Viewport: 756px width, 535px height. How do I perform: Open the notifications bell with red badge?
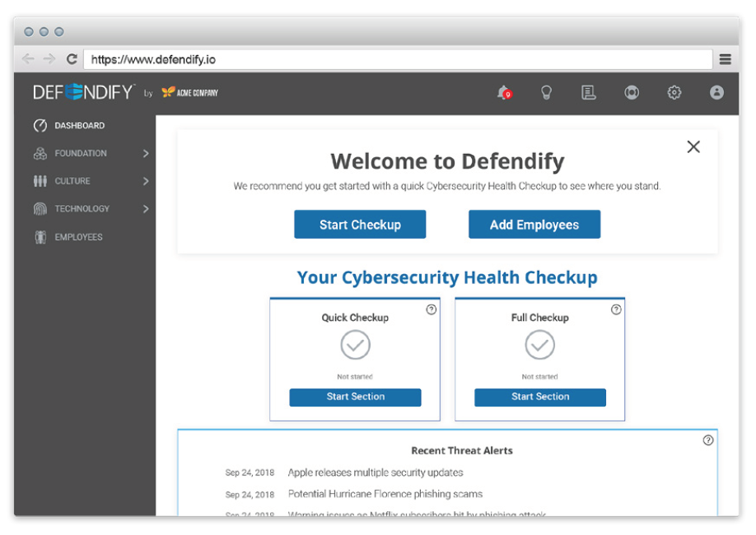504,92
